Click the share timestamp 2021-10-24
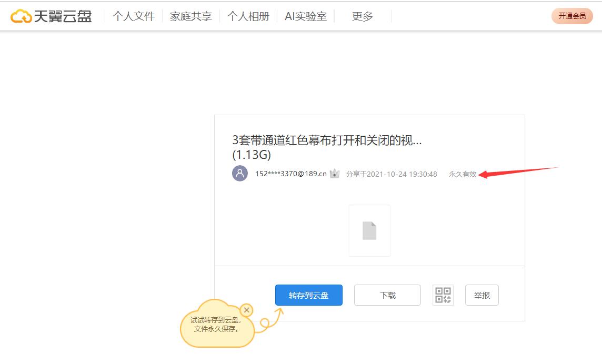 [392, 174]
